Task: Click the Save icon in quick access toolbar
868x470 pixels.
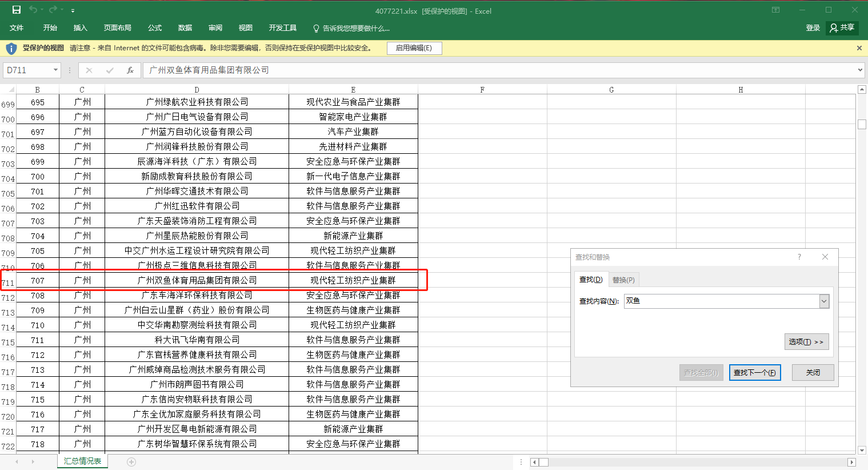Action: pyautogui.click(x=17, y=10)
